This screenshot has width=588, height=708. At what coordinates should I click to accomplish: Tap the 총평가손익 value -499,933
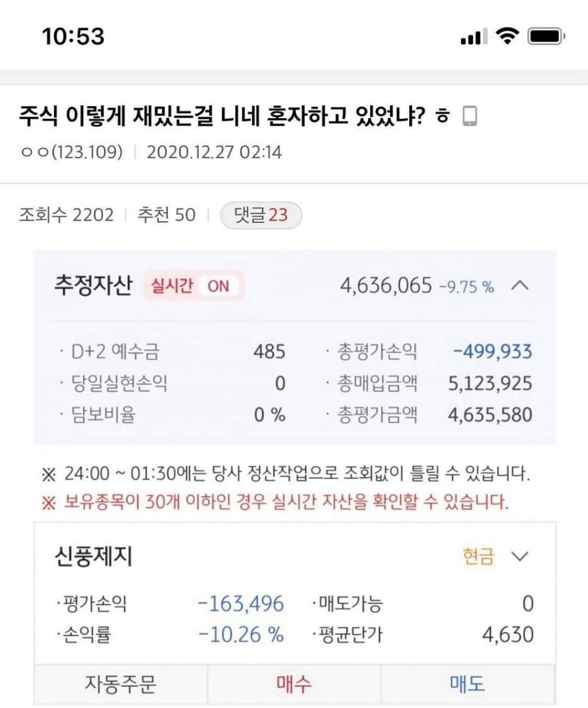pyautogui.click(x=493, y=351)
